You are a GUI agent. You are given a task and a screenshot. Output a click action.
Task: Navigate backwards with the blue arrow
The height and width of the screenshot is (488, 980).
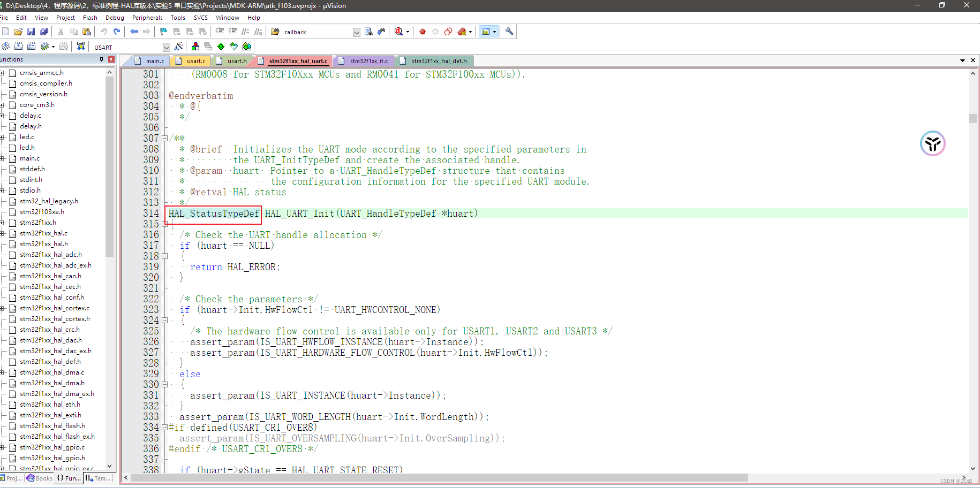134,32
